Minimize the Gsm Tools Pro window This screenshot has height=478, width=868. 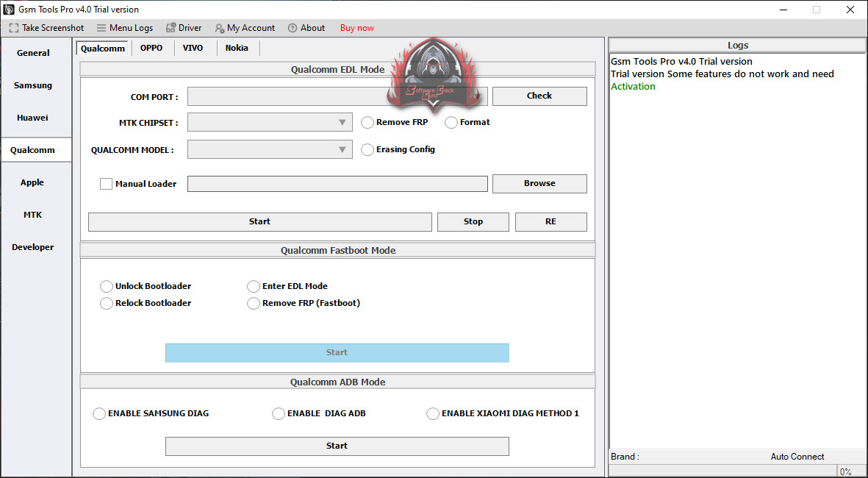(784, 10)
